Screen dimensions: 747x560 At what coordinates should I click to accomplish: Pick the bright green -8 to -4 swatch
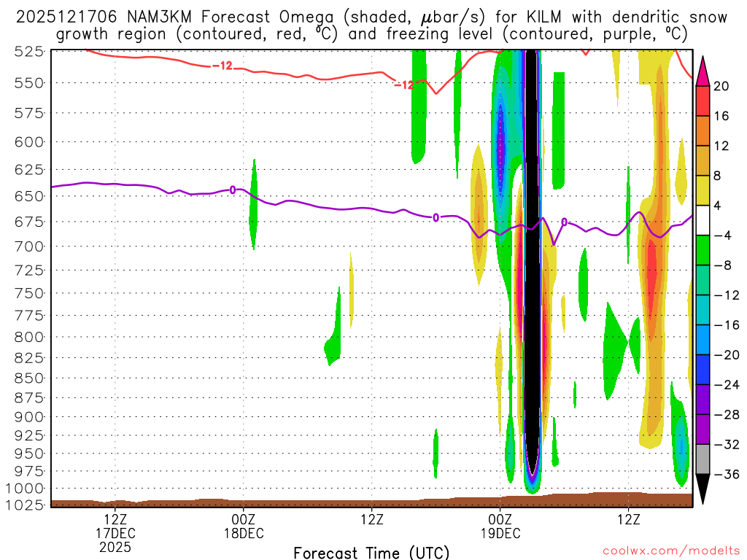[x=703, y=251]
